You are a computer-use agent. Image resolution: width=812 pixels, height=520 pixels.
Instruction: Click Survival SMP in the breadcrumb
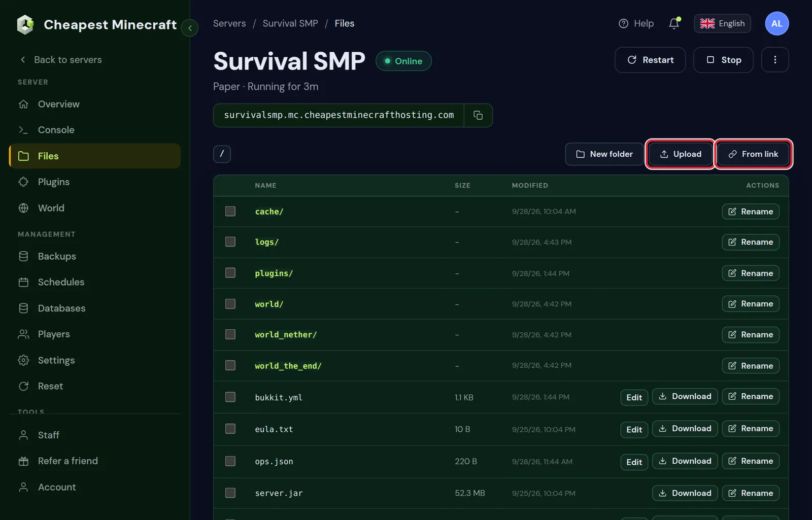[x=290, y=23]
